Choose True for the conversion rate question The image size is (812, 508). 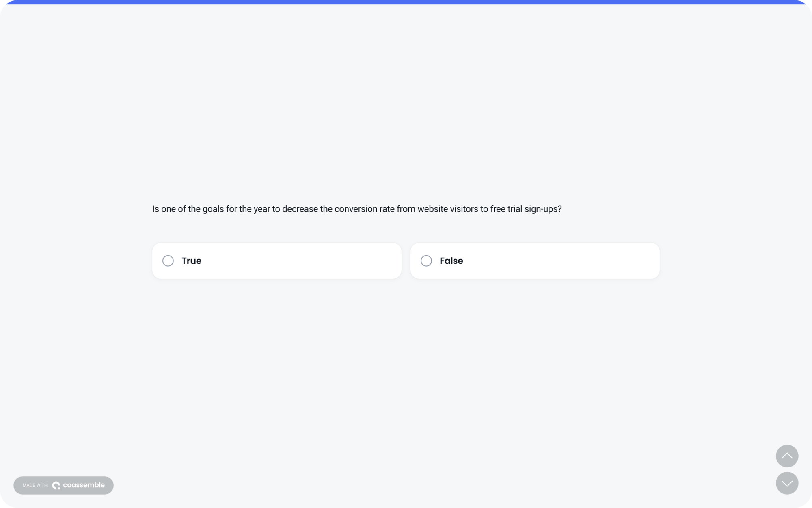pyautogui.click(x=276, y=261)
